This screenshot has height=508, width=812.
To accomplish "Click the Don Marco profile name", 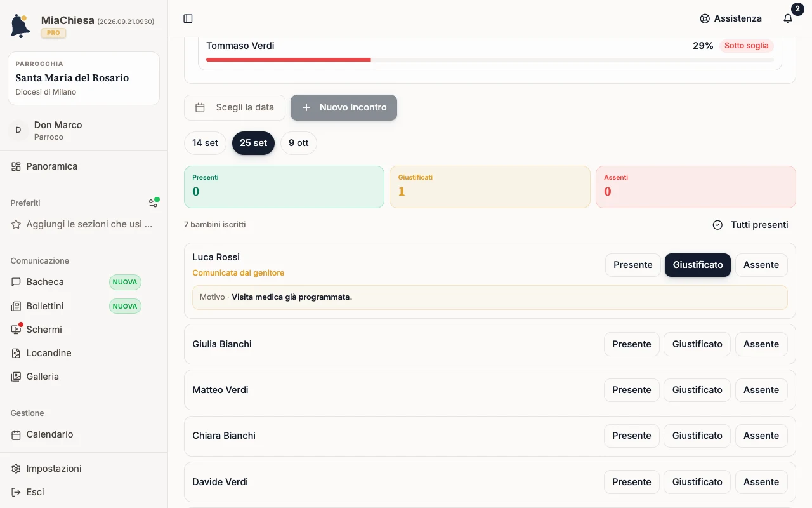I will tap(58, 125).
